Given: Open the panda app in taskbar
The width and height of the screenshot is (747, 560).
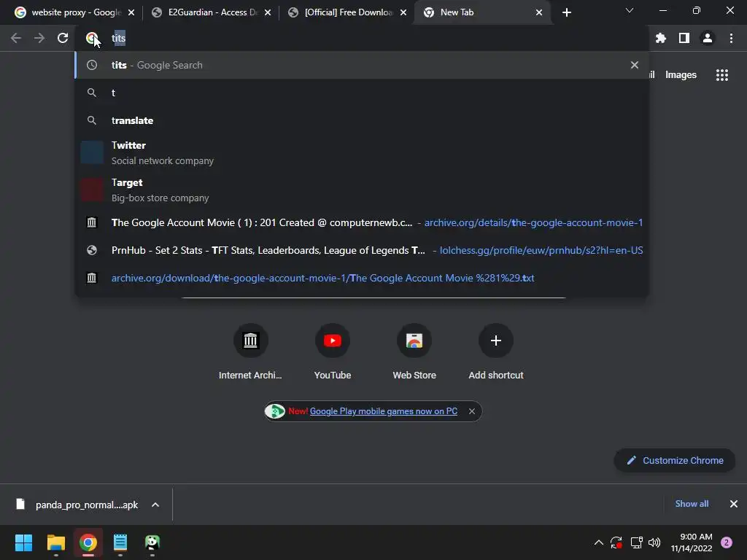Looking at the screenshot, I should pos(152,542).
